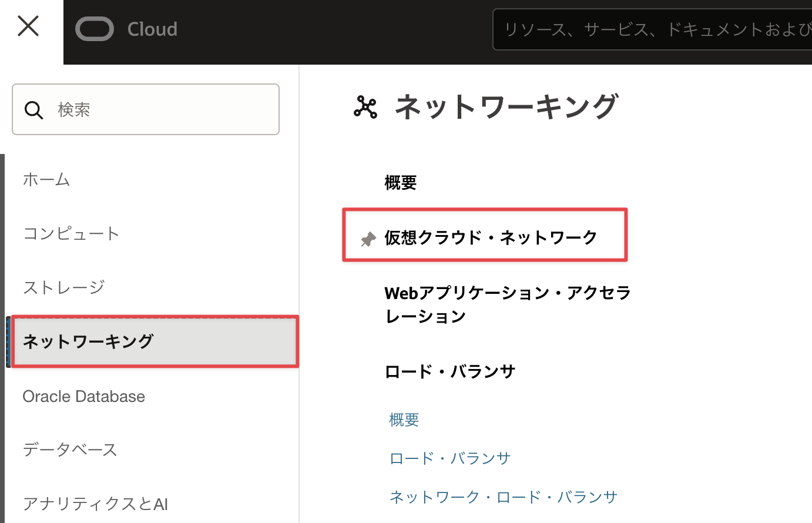Open the Oracle Database menu category
The width and height of the screenshot is (812, 523).
click(83, 397)
